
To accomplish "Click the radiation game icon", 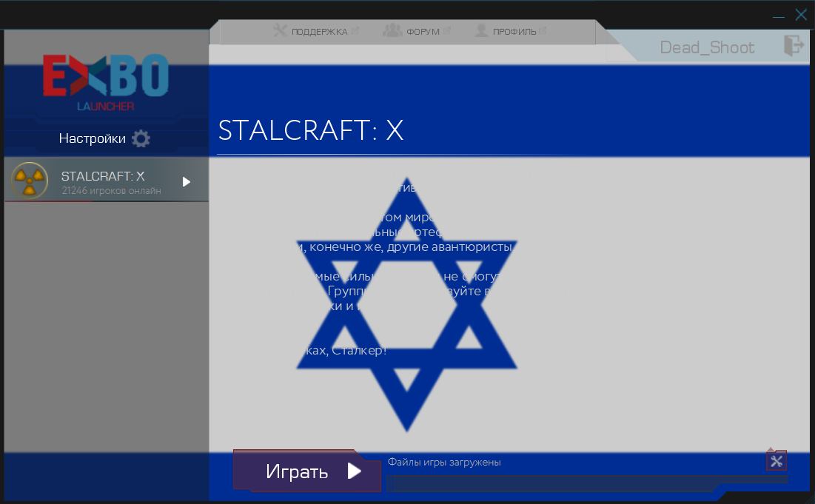I will [30, 181].
